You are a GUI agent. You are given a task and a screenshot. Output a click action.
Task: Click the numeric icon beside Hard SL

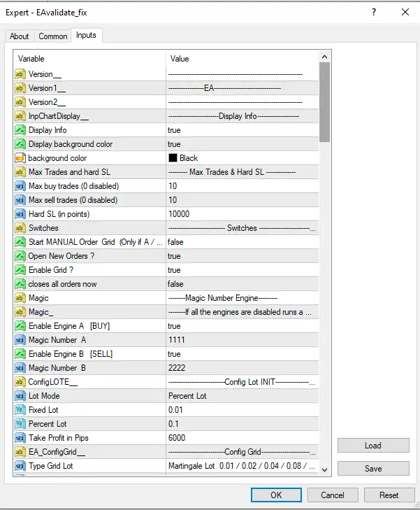click(x=20, y=214)
